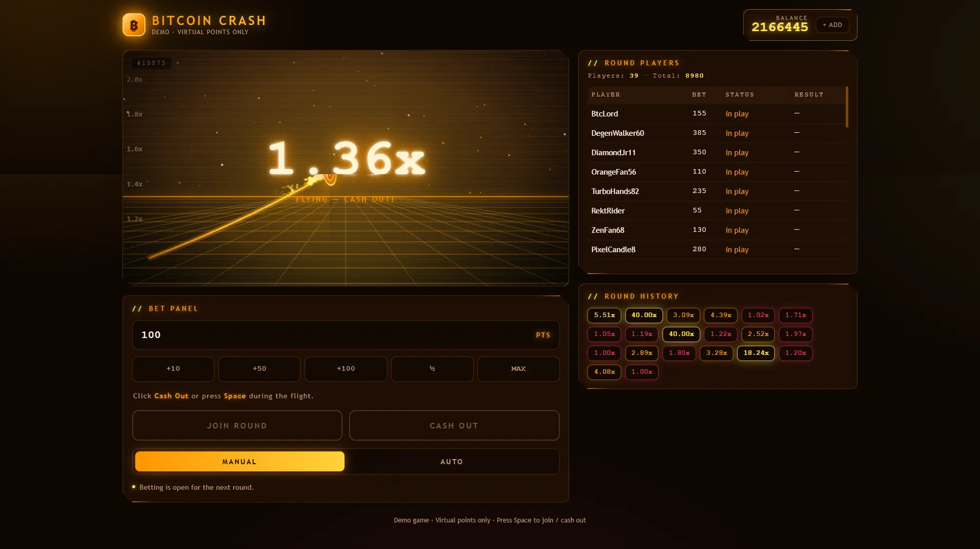Click PixelCandle8's in play status
Image resolution: width=980 pixels, height=549 pixels.
(x=737, y=250)
